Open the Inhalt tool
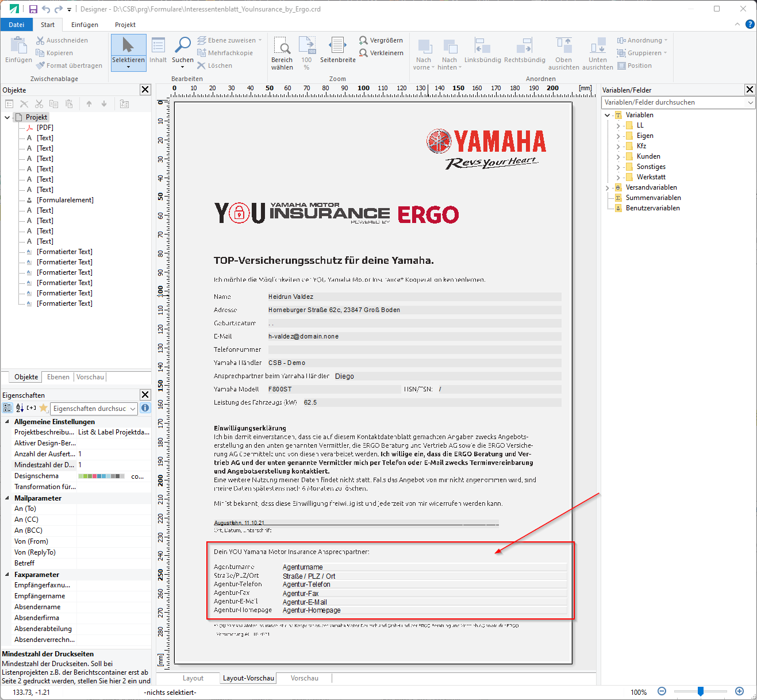The height and width of the screenshot is (700, 757). 158,49
